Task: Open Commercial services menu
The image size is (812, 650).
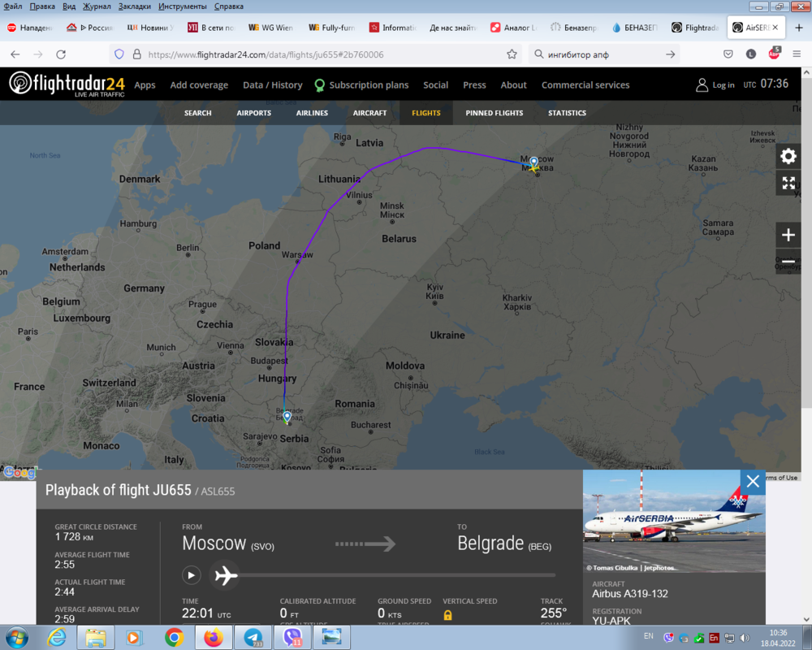Action: point(585,85)
